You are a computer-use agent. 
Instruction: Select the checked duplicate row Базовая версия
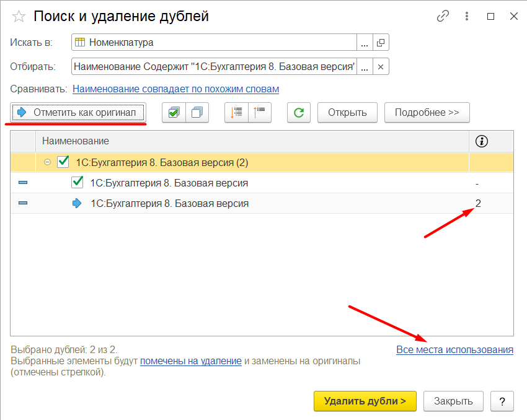[262, 183]
